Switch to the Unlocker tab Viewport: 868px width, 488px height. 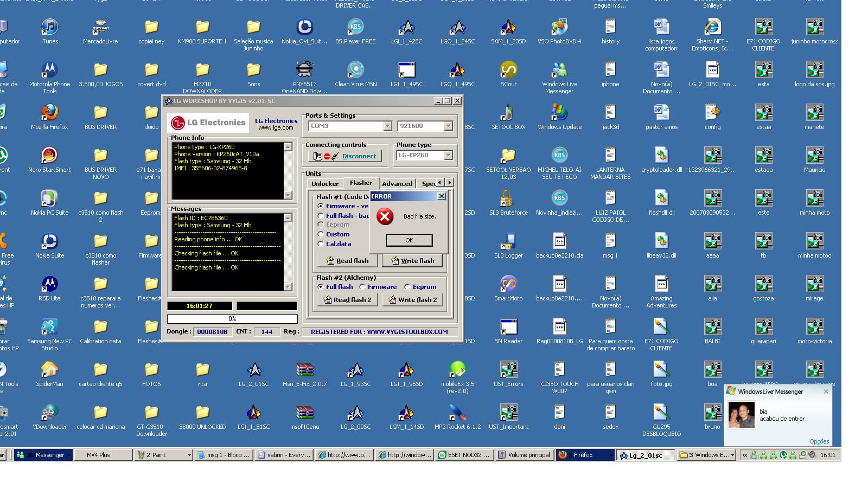tap(325, 184)
